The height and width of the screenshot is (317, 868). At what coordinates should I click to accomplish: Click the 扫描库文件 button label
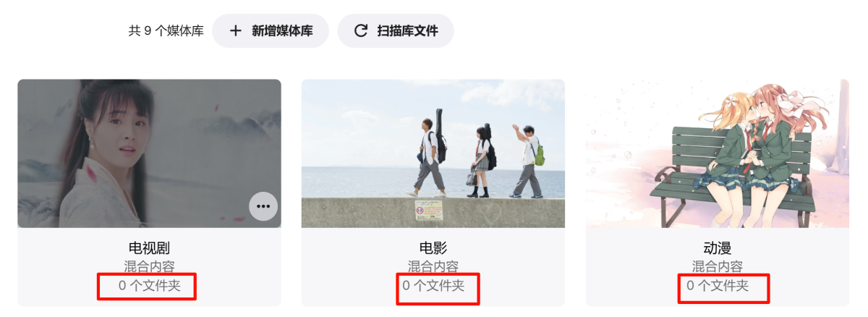coord(408,31)
